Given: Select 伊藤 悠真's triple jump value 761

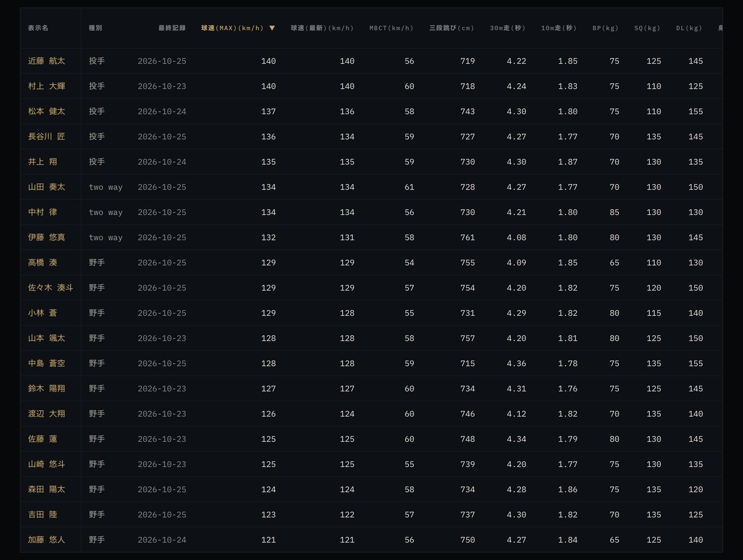Looking at the screenshot, I should tap(468, 238).
